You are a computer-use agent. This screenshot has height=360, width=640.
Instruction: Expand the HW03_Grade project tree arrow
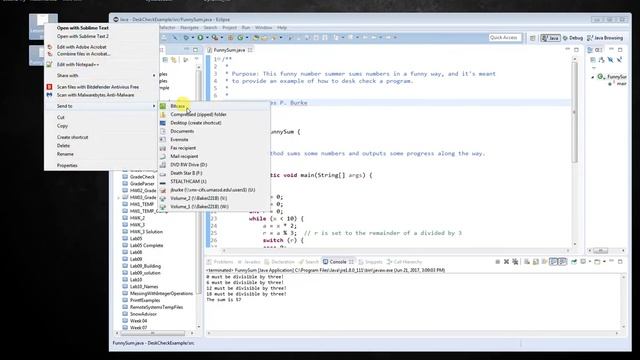click(119, 198)
